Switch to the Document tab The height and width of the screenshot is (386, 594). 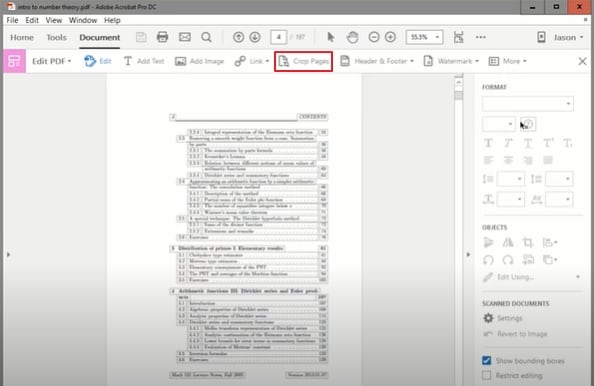(100, 37)
